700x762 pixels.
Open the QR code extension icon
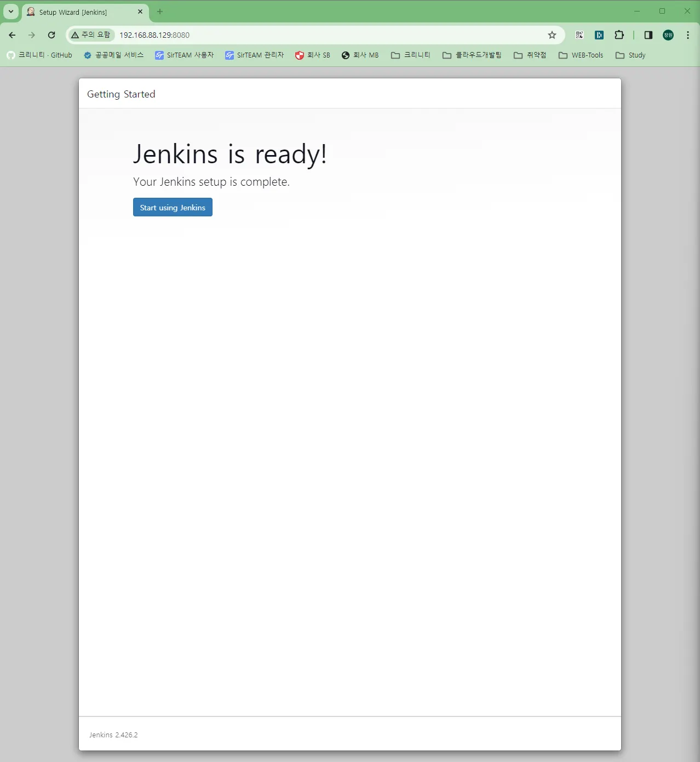pos(579,35)
